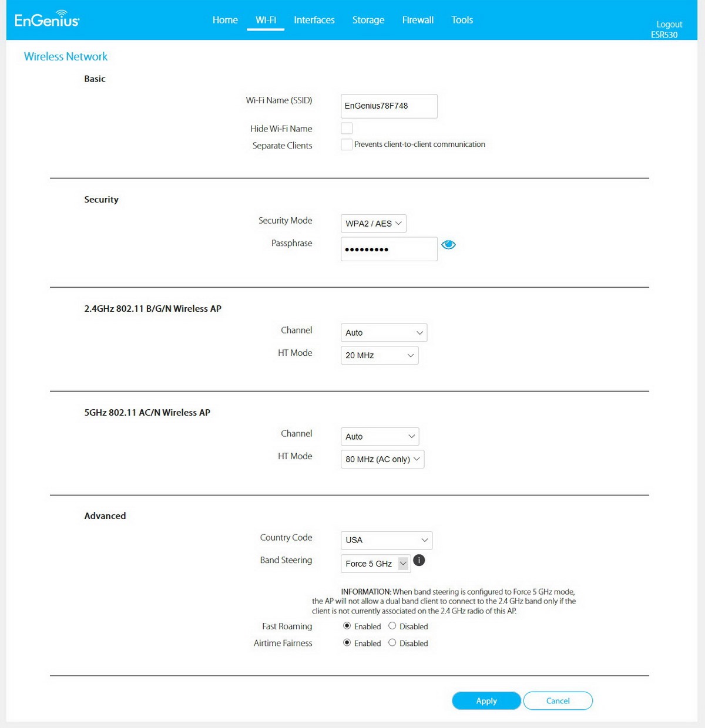Click the 'Prevents client-to-client communication' text
The width and height of the screenshot is (705, 728).
[x=420, y=144]
